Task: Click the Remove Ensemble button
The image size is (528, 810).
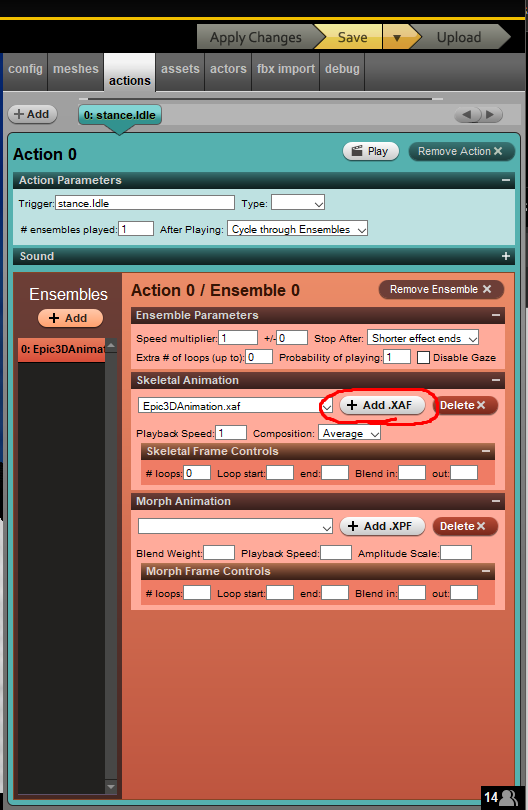Action: 441,289
